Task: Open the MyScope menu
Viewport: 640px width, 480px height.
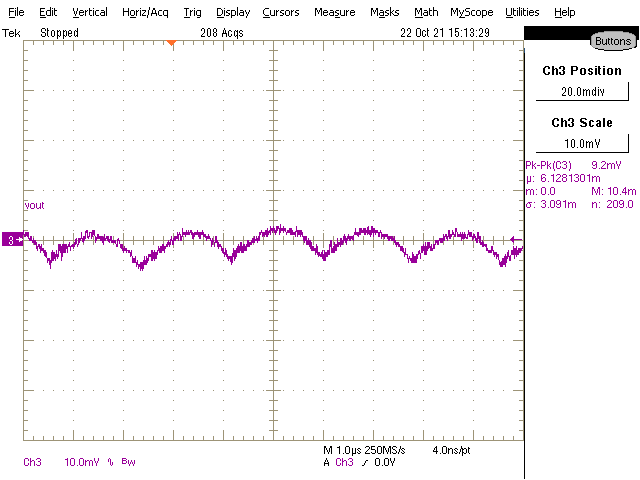Action: (471, 12)
